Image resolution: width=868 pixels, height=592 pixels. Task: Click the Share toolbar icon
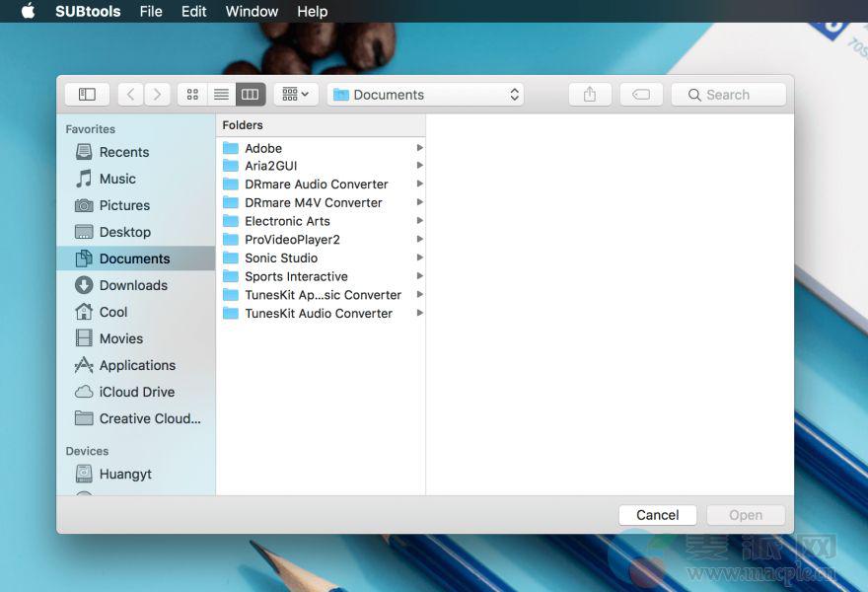[590, 95]
